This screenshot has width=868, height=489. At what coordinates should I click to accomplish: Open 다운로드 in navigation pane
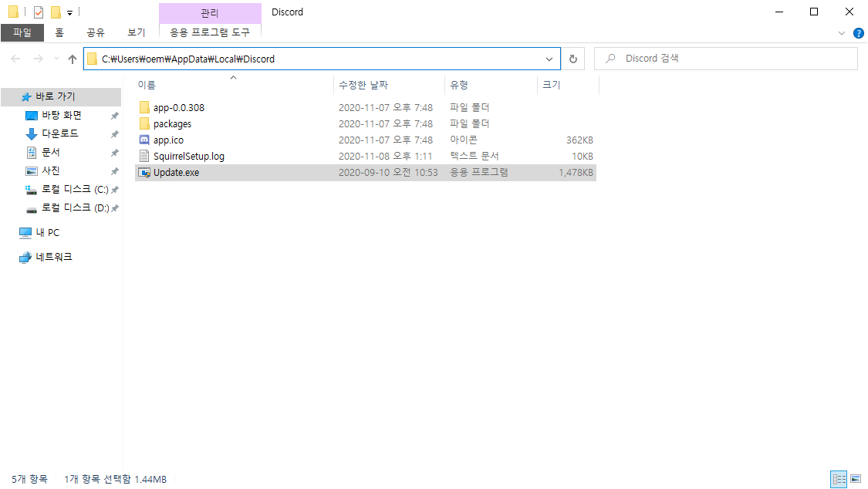(59, 133)
